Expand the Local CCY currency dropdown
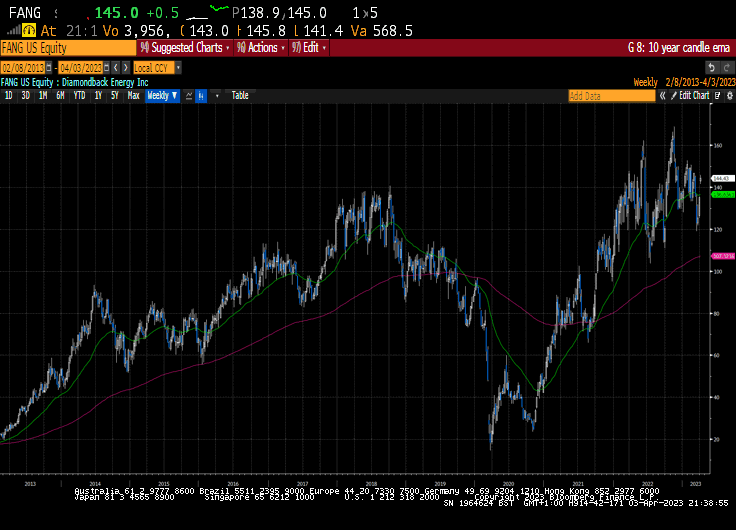736x530 pixels. pos(178,68)
